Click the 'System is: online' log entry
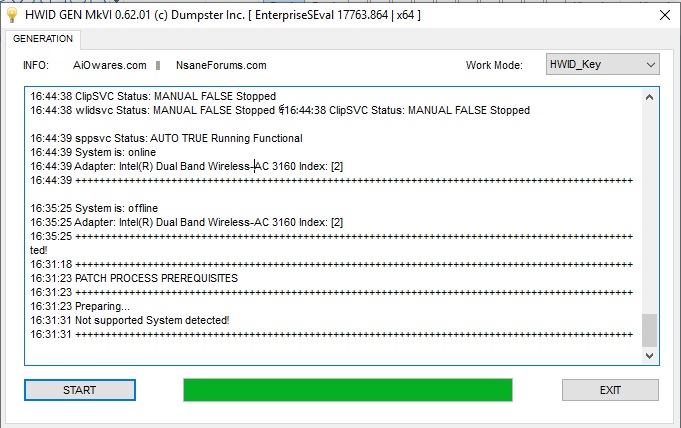681x428 pixels. pos(93,152)
